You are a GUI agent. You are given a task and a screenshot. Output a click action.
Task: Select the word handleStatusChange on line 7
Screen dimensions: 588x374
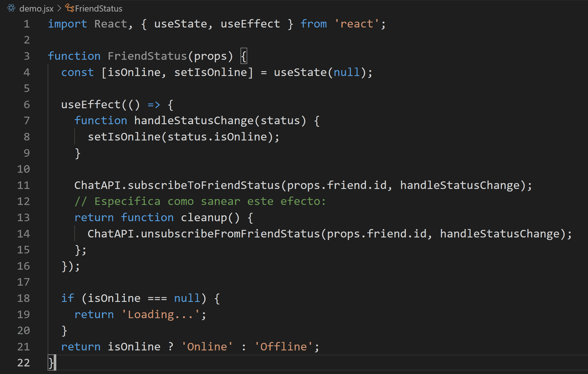194,120
